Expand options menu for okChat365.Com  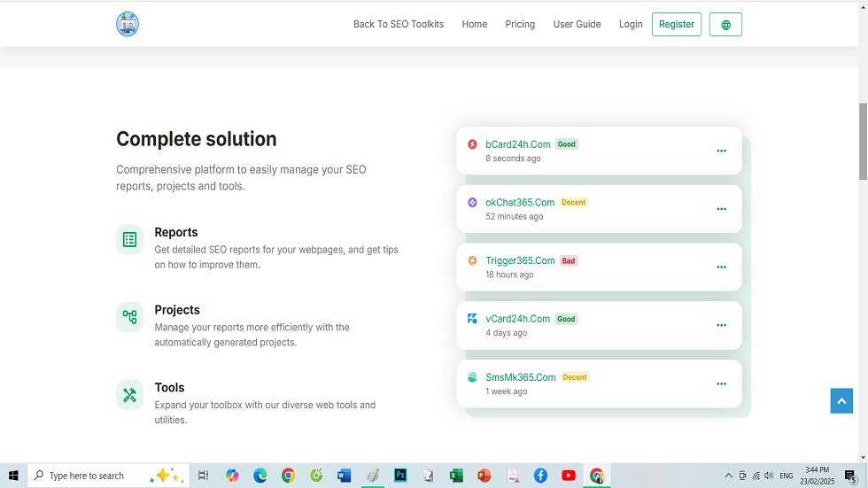(721, 210)
